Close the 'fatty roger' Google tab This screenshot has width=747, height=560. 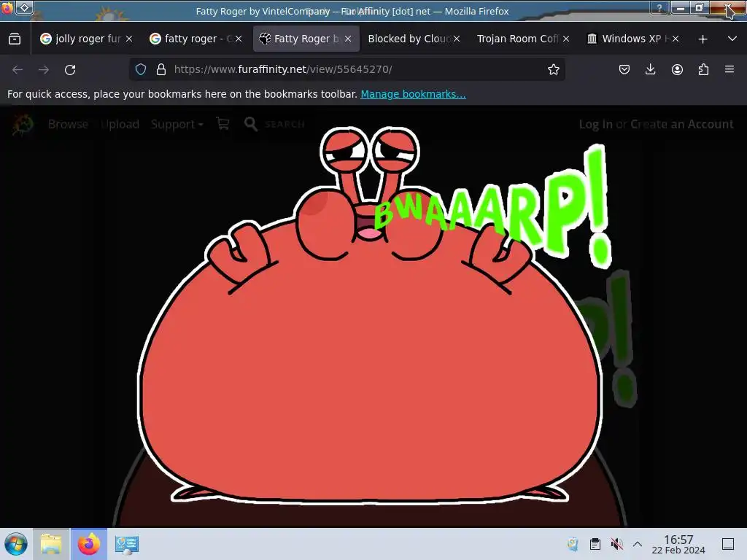(239, 39)
